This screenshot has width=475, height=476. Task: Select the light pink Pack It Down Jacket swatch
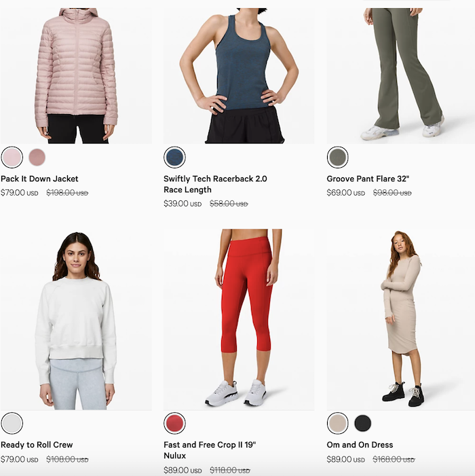coord(12,158)
